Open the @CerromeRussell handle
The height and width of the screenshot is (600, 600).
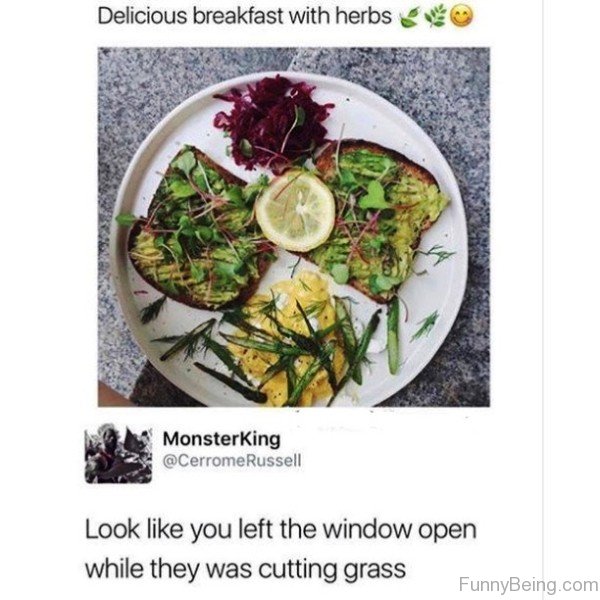pos(232,460)
